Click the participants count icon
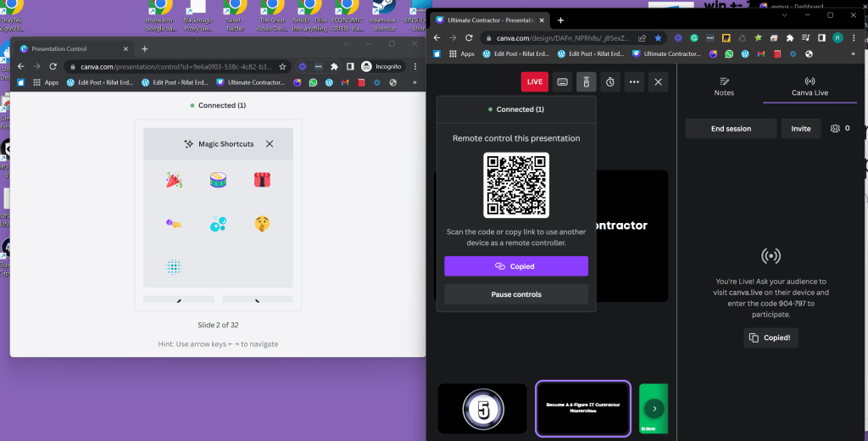This screenshot has height=441, width=868. (x=835, y=129)
